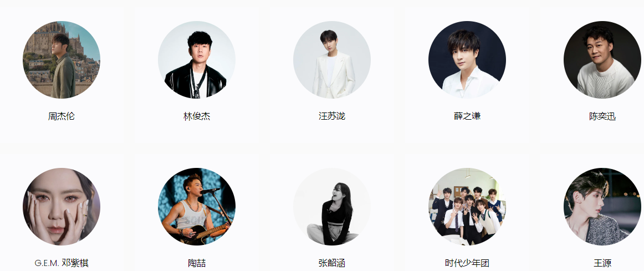Open the 周杰伦 artist avatar

[61, 60]
